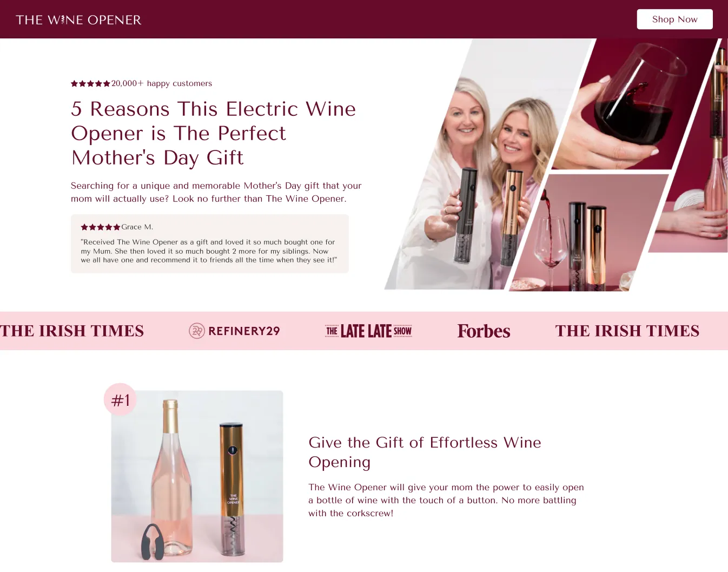Click the Give the Gift of Effortless heading
The image size is (728, 572).
click(x=425, y=452)
